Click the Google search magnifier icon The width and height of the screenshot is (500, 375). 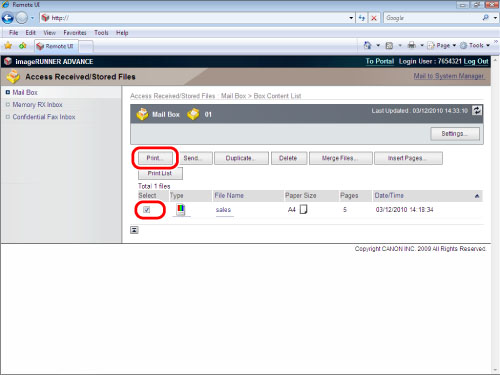[486, 18]
